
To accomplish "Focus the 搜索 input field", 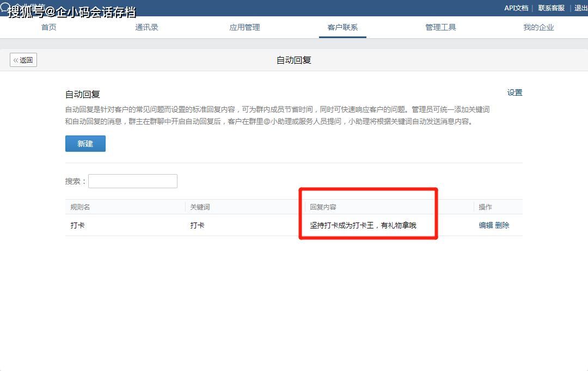I will click(x=133, y=181).
